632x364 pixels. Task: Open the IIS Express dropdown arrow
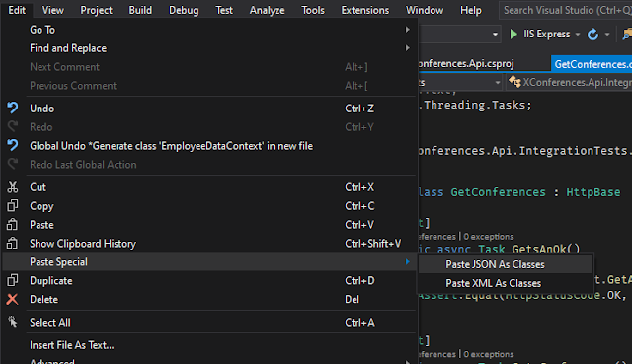point(578,35)
